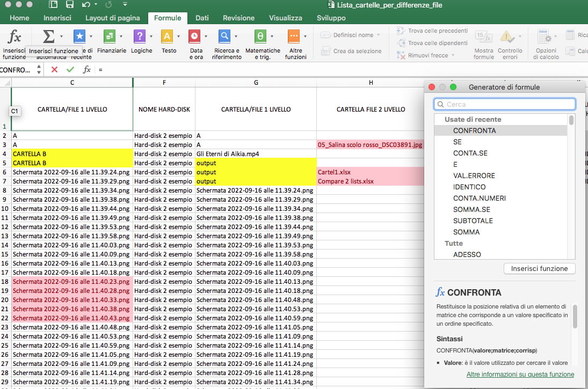Click the Compare 2 lists.xlsx cell
The image size is (588, 389).
coord(371,181)
